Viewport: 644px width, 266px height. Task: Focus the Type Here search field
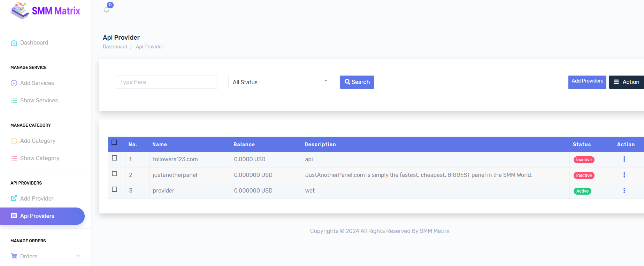click(x=167, y=82)
